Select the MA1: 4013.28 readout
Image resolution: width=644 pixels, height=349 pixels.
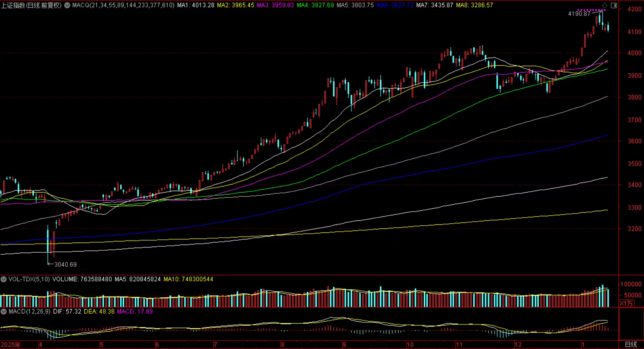click(196, 5)
